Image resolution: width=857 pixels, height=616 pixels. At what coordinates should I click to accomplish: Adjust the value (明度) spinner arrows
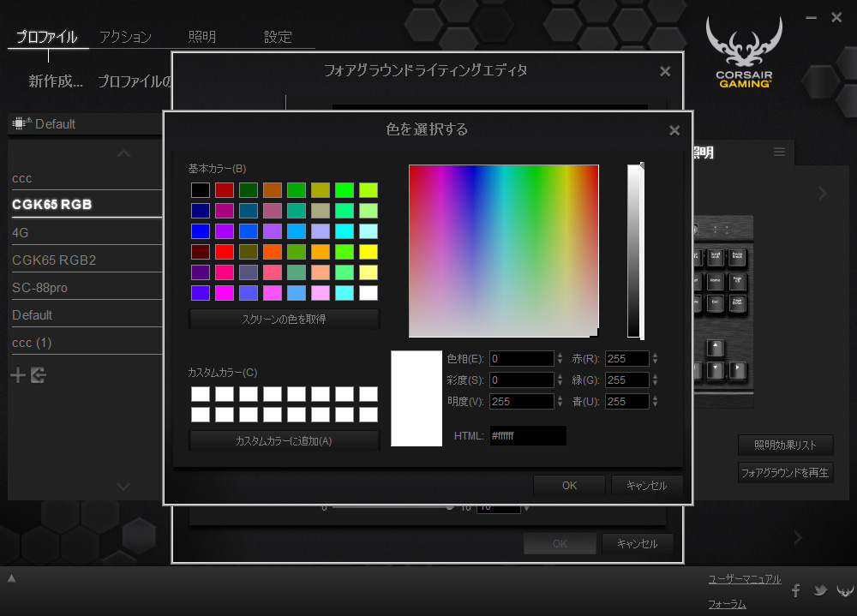pyautogui.click(x=560, y=401)
